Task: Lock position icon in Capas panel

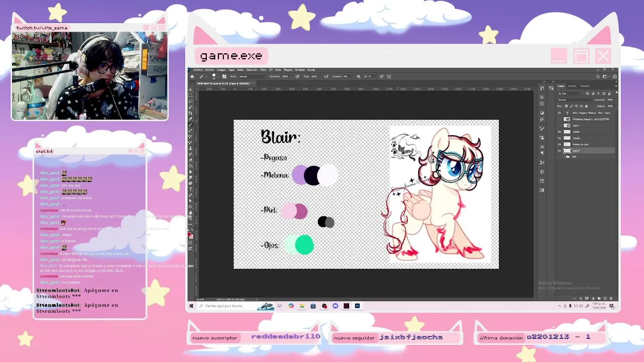Action: [x=576, y=106]
